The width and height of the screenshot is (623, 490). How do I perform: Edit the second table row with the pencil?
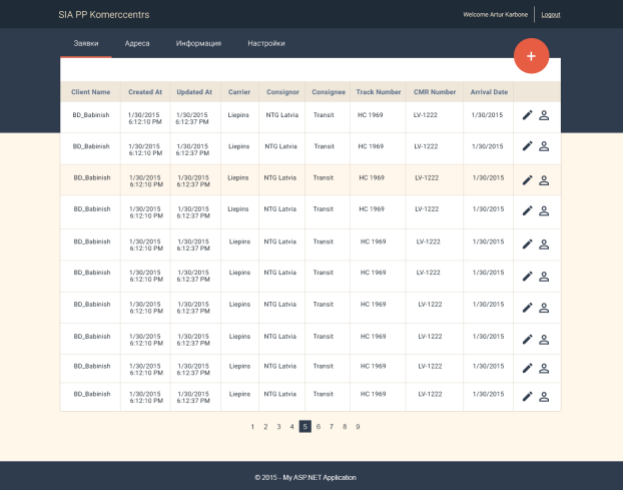(x=528, y=147)
